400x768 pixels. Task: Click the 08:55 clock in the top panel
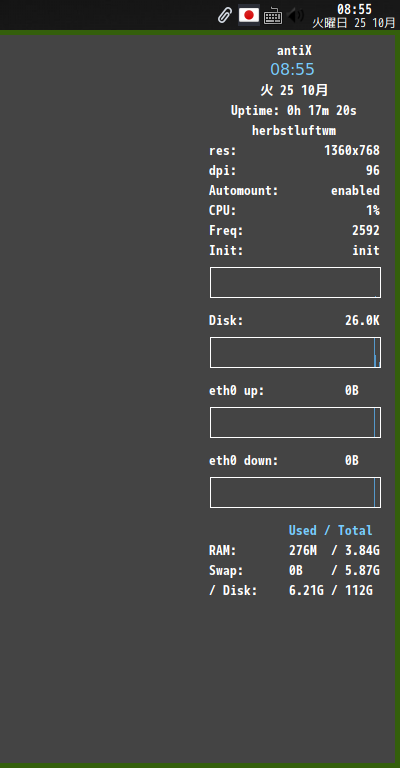(354, 9)
